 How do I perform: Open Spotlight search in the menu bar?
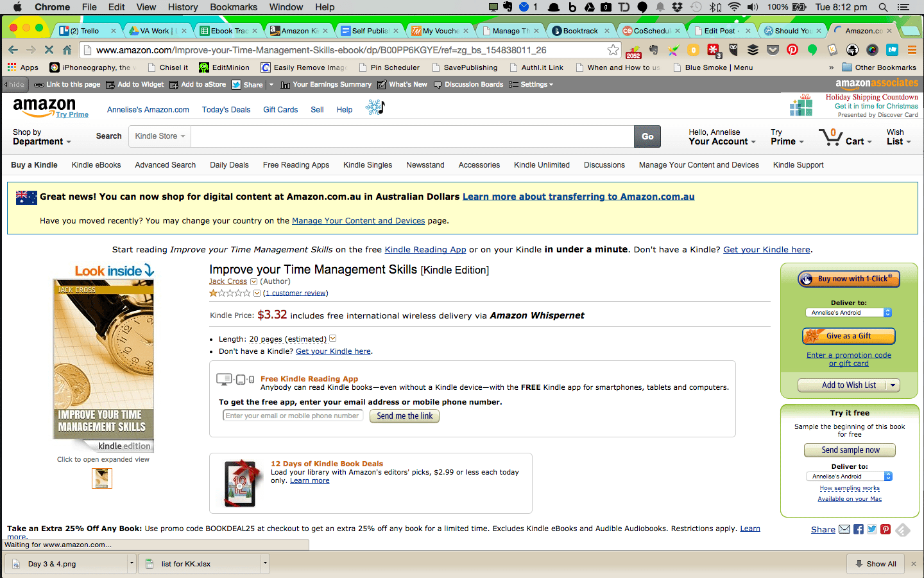point(883,7)
